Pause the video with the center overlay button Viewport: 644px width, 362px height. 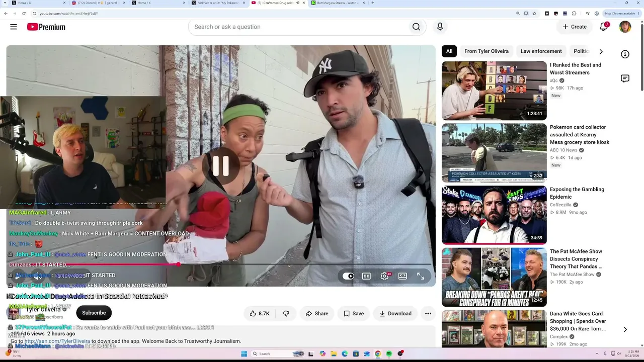coord(220,166)
